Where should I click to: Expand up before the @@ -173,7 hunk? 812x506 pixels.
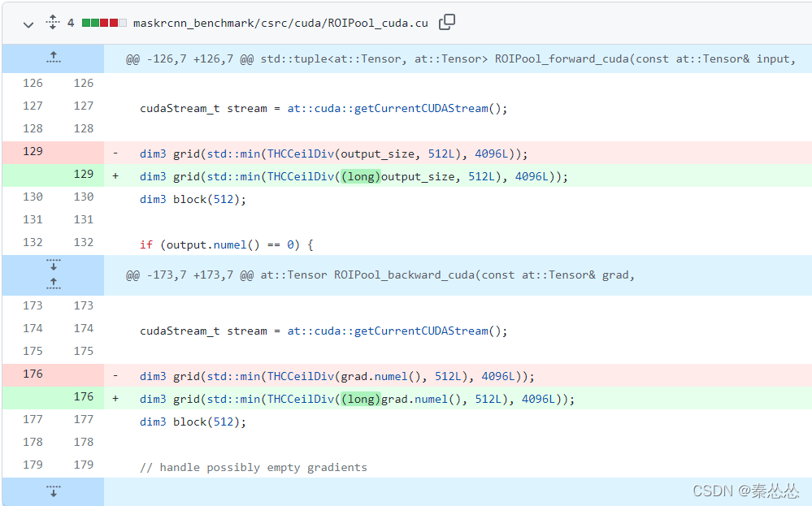click(54, 283)
